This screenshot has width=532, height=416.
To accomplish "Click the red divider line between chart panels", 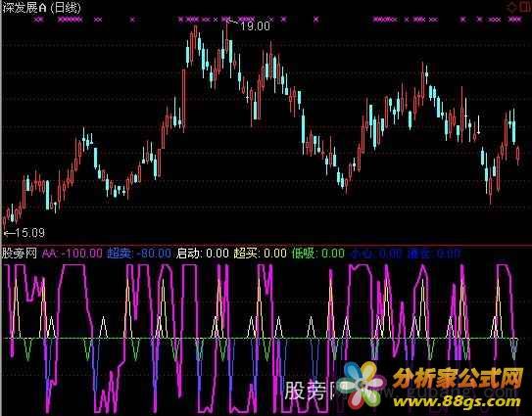I will (x=266, y=245).
